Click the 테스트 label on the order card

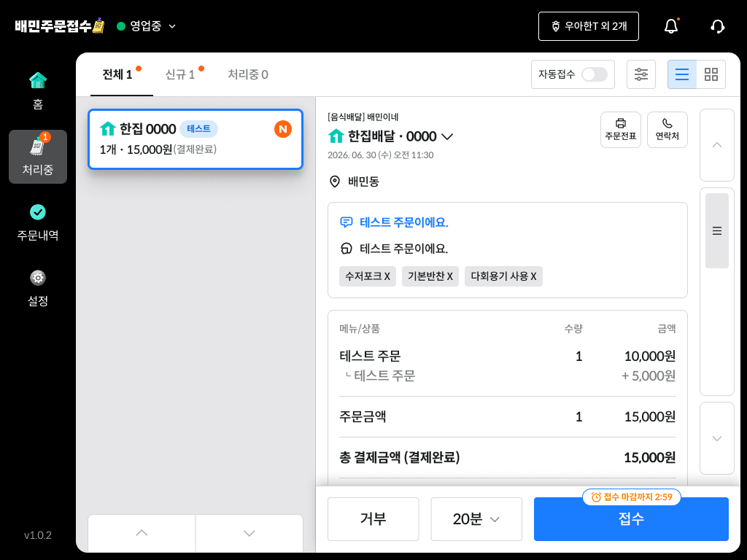tap(198, 129)
